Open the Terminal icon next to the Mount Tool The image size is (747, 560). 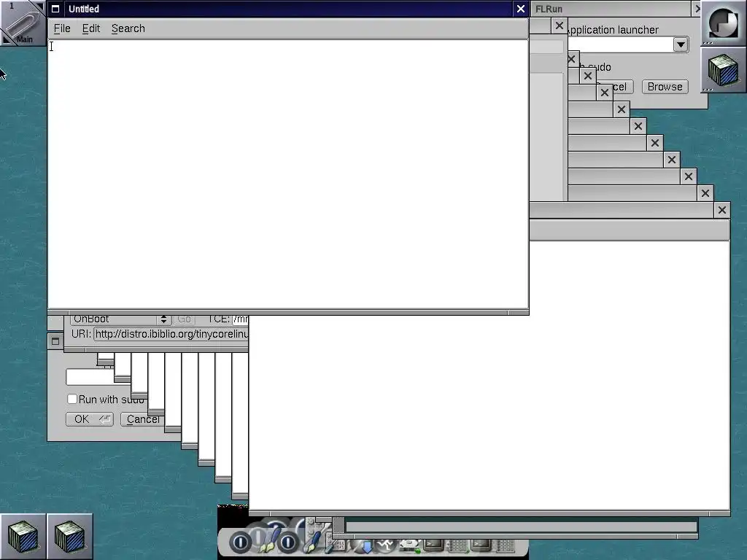click(x=434, y=545)
